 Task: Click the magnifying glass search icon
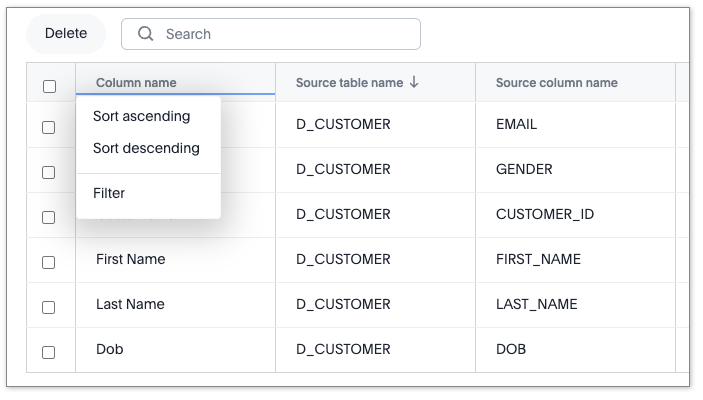[x=145, y=34]
